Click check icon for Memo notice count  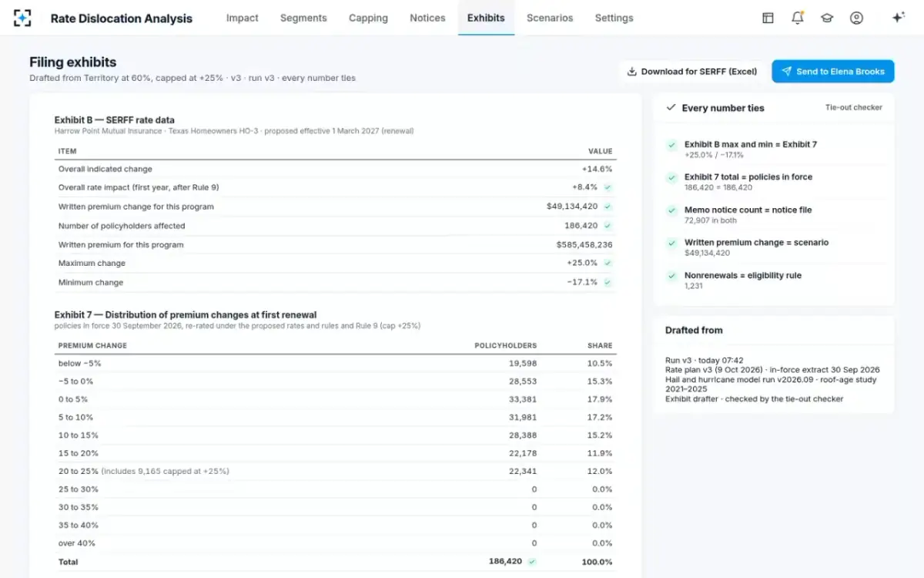(x=671, y=210)
